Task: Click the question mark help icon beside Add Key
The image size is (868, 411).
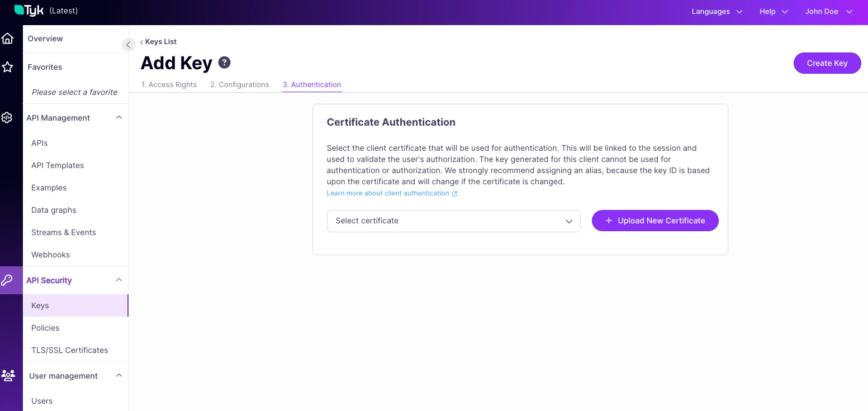Action: pos(224,63)
